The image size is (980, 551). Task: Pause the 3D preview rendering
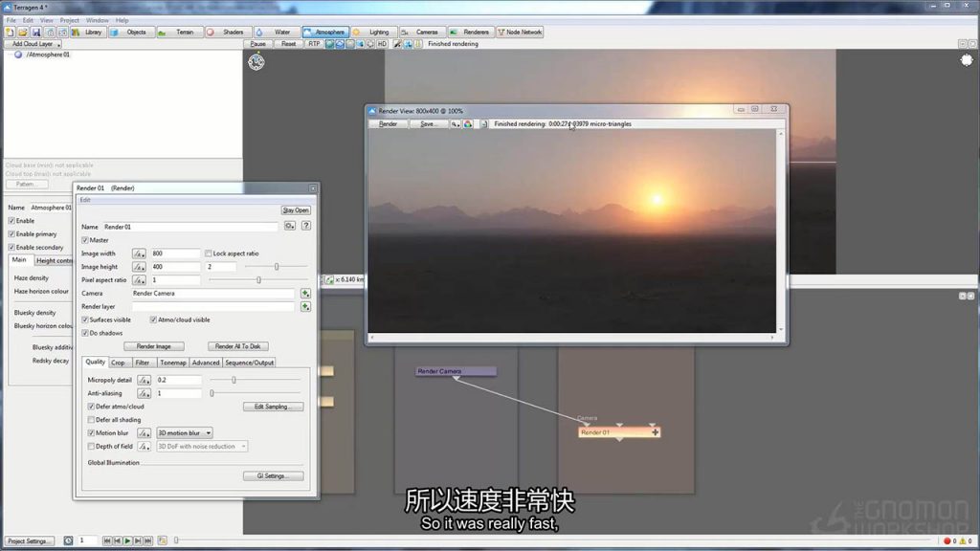pyautogui.click(x=257, y=44)
